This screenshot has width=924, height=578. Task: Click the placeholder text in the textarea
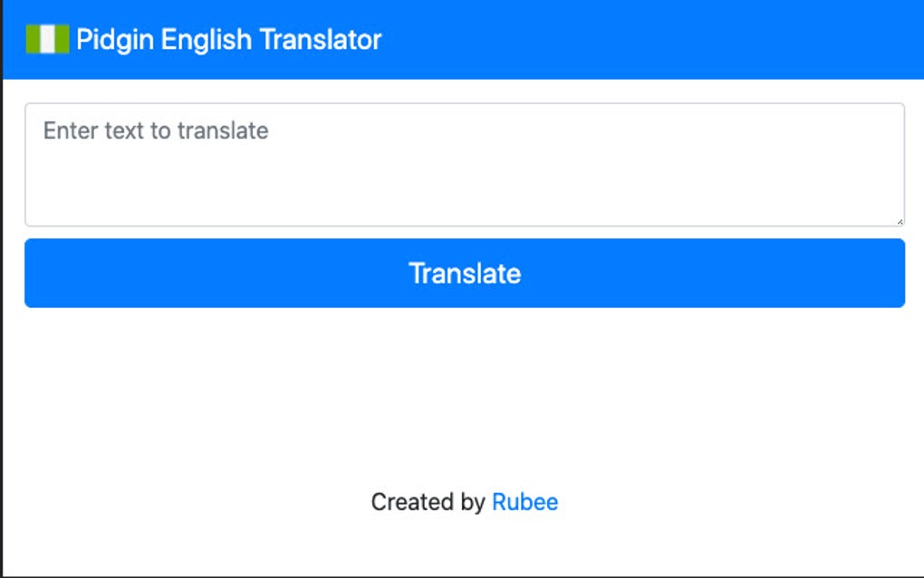[155, 130]
